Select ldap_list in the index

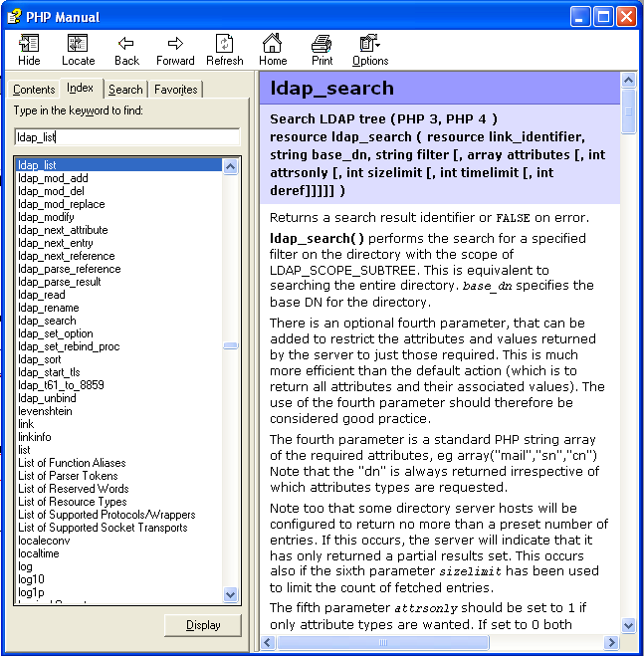tap(118, 165)
